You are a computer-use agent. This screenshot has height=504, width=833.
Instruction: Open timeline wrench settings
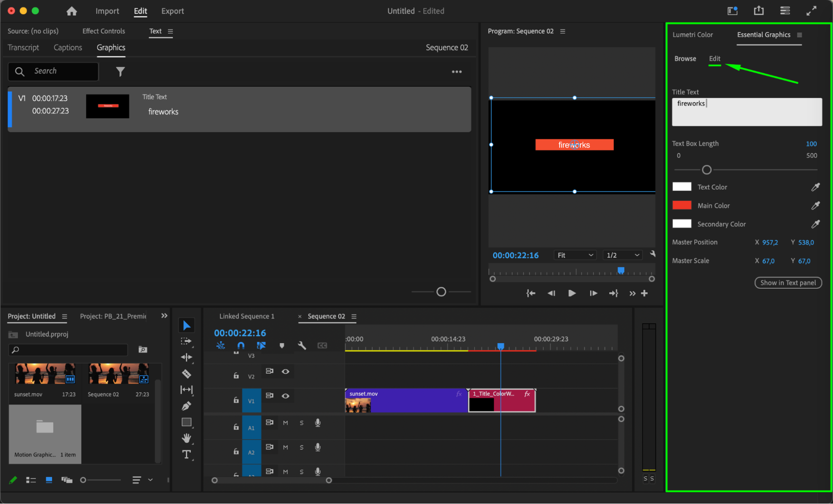(x=302, y=345)
